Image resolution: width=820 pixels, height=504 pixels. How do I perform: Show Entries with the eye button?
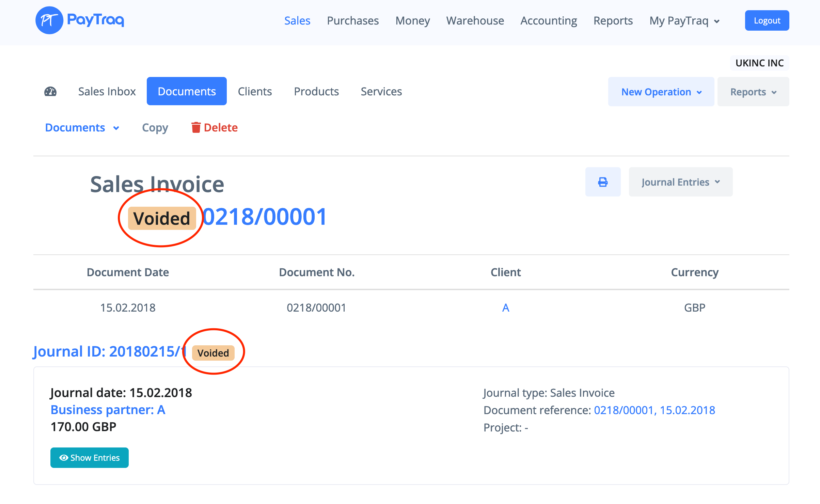89,458
